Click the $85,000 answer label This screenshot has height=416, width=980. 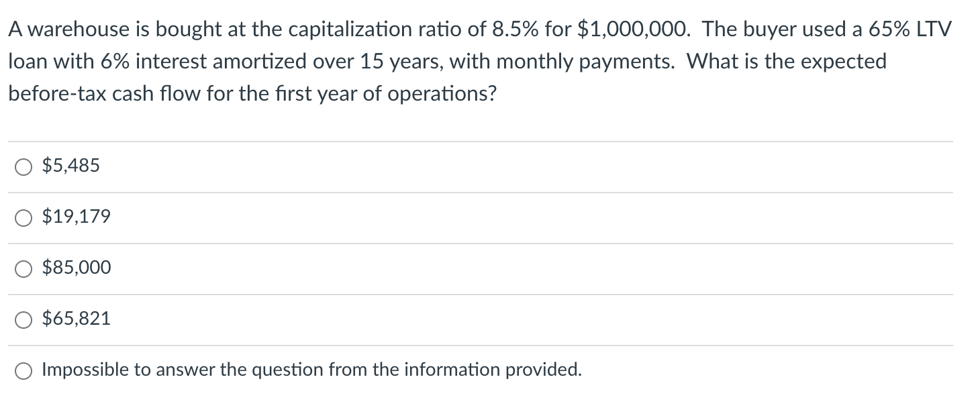76,267
